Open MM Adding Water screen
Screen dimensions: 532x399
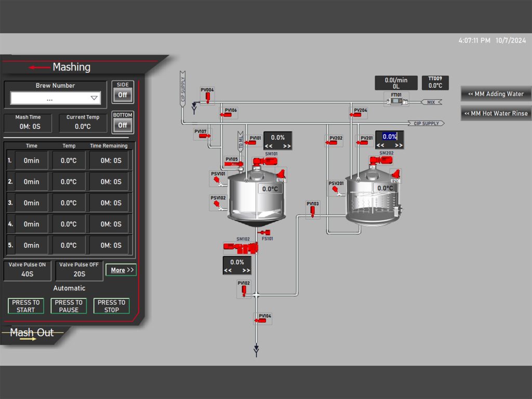click(496, 94)
